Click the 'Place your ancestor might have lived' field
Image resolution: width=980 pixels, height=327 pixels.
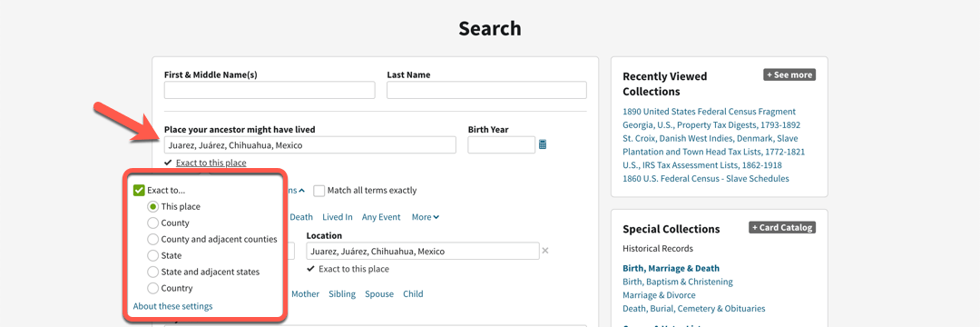click(310, 145)
